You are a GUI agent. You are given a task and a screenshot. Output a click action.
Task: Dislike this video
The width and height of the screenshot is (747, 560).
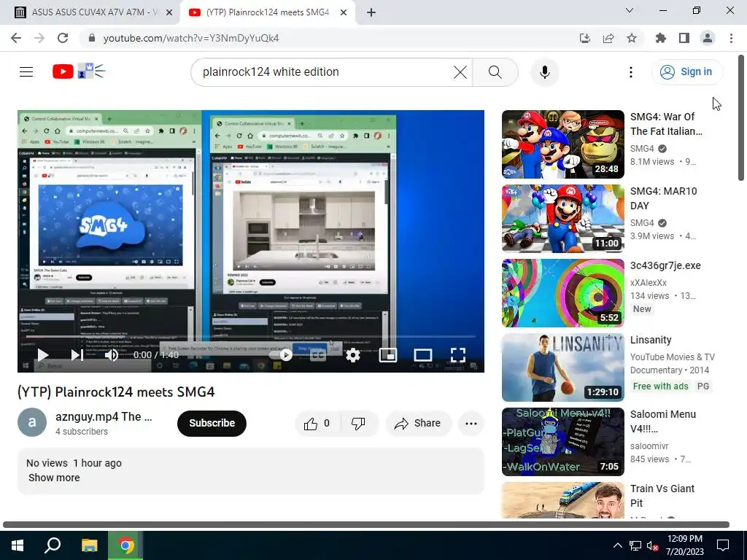click(359, 423)
